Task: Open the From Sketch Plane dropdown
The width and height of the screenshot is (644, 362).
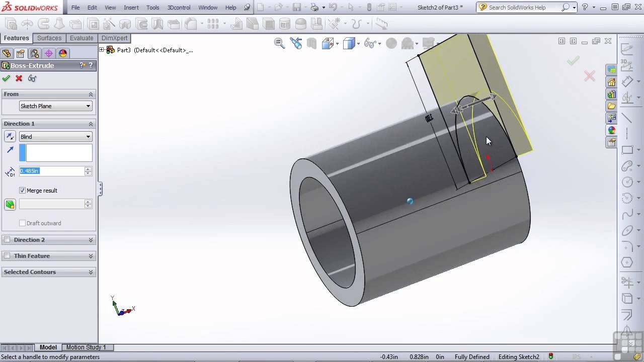Action: (x=56, y=106)
